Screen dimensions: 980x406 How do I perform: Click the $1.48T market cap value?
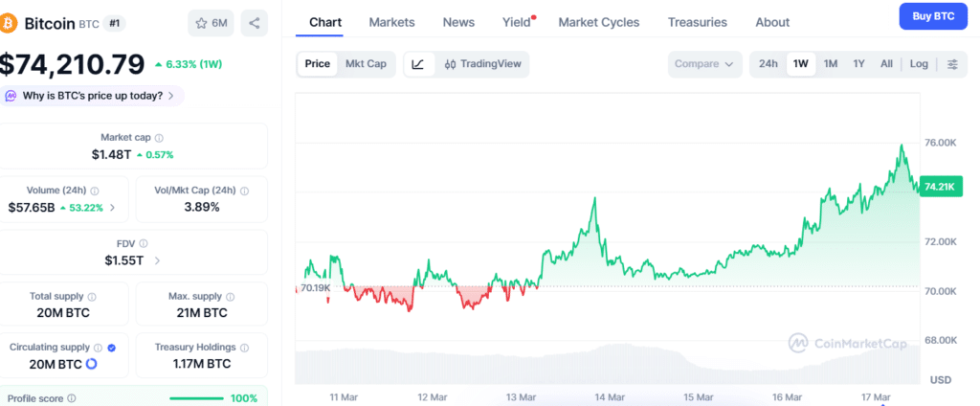(111, 154)
